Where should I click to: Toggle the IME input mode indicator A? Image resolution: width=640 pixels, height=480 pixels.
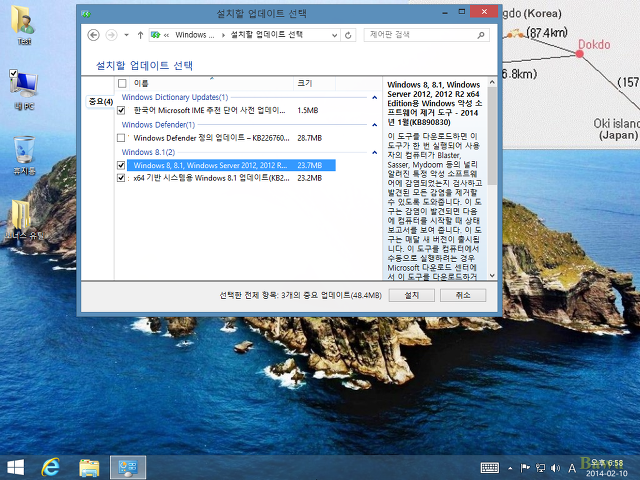coord(572,468)
